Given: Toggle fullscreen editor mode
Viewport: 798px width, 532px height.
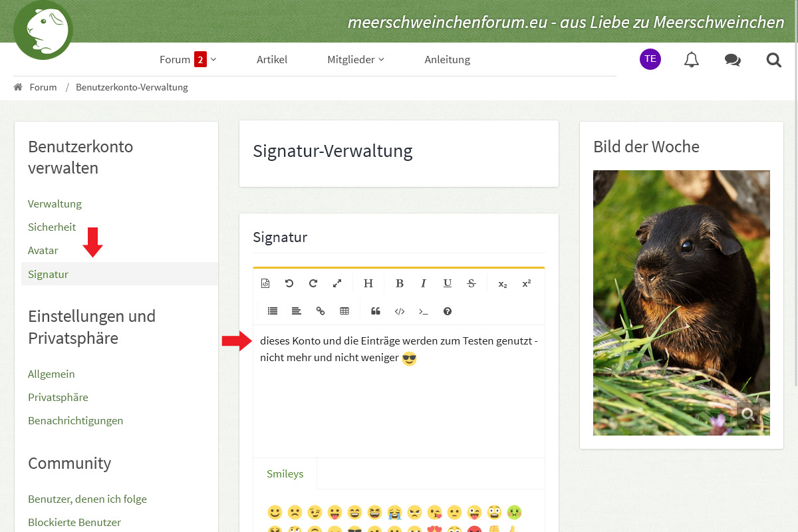Looking at the screenshot, I should [337, 283].
